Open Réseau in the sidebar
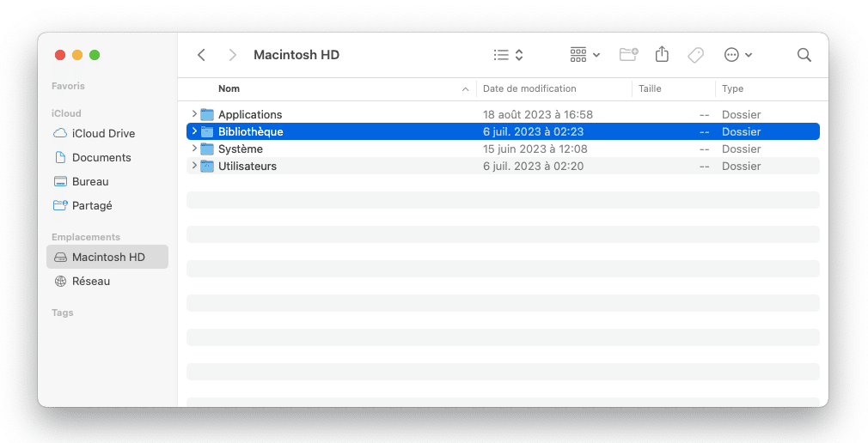 click(107, 281)
